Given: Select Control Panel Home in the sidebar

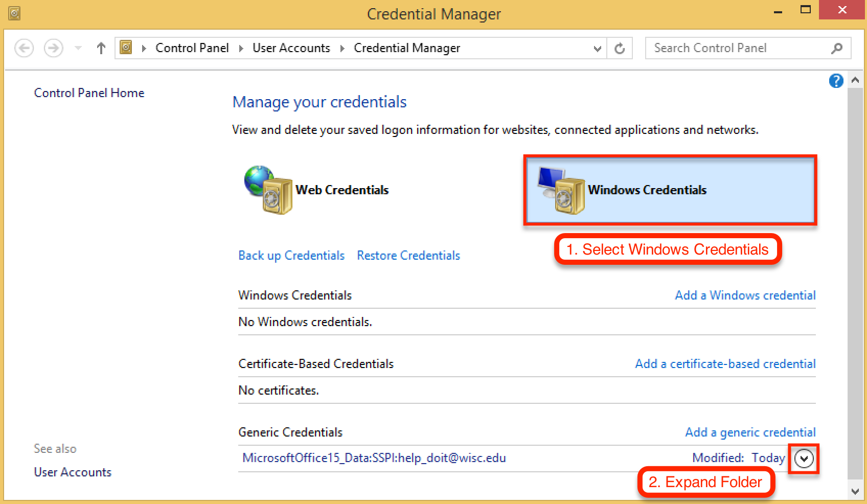Looking at the screenshot, I should point(89,93).
